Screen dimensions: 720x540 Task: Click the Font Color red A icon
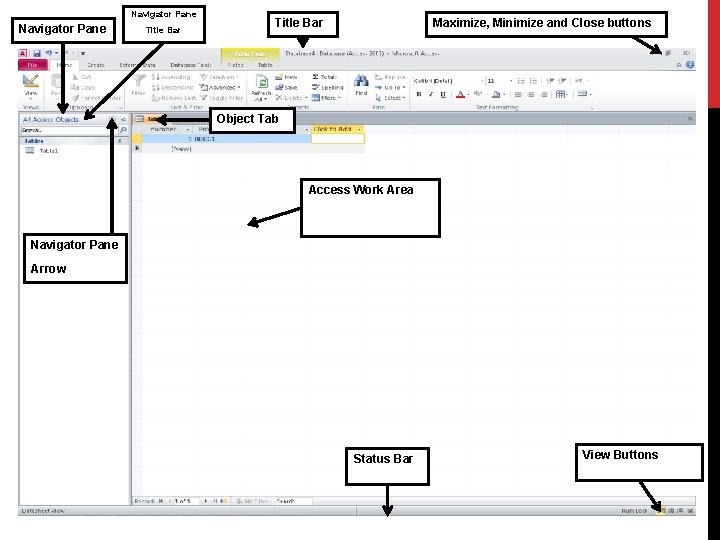click(x=461, y=95)
